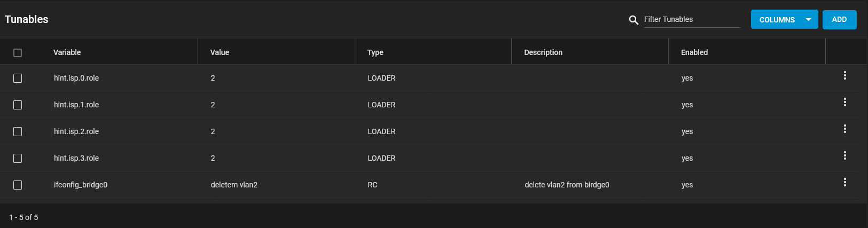Click LOADER type in hint.isp.1.role row

[x=381, y=105]
